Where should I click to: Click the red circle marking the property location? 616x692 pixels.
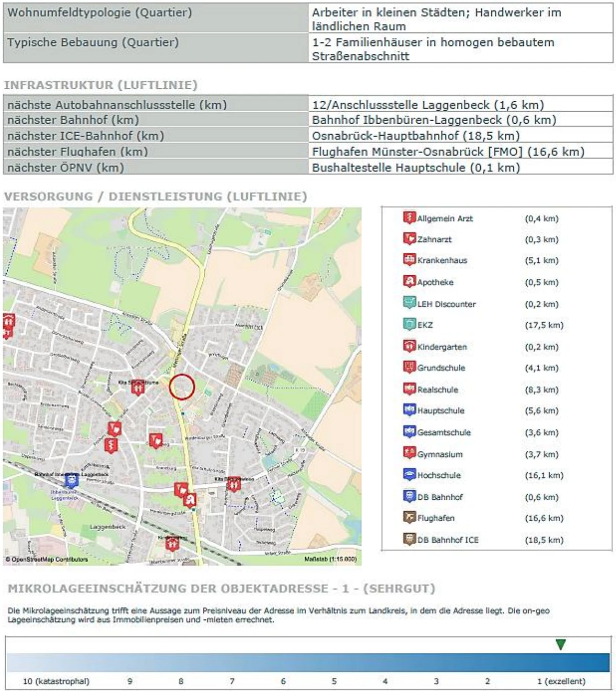182,387
